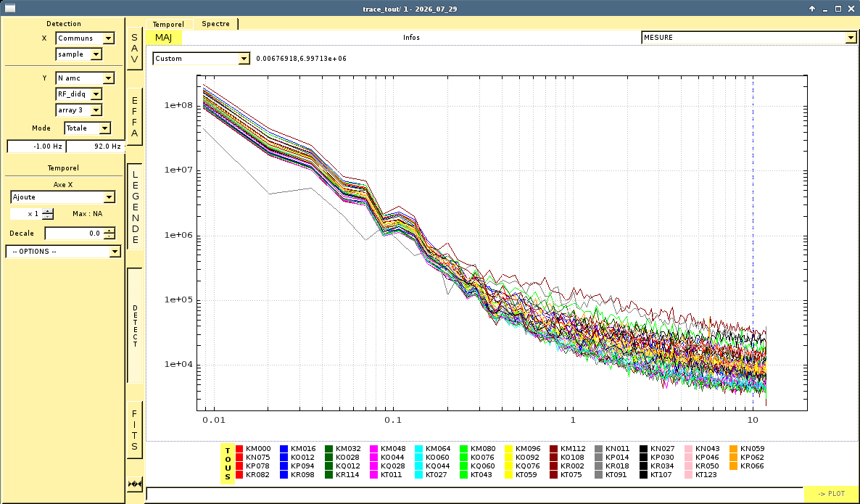
Task: Click the -> PLOT button
Action: [x=831, y=494]
